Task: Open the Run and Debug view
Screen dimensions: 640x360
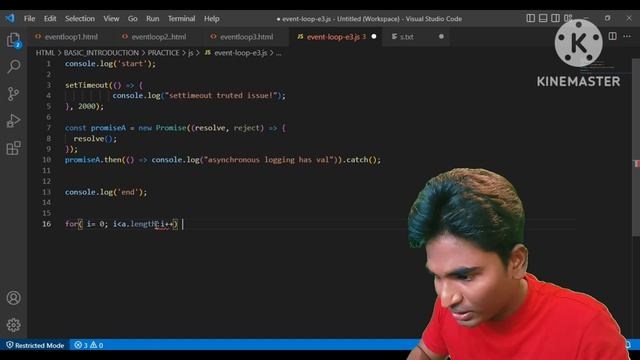Action: click(13, 121)
